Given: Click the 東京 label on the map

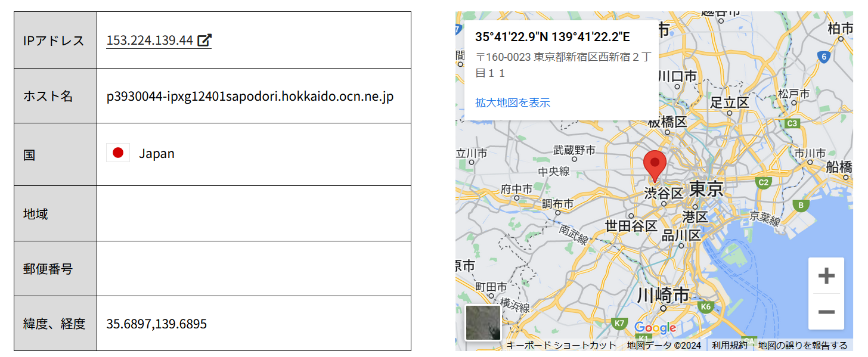Looking at the screenshot, I should [706, 190].
